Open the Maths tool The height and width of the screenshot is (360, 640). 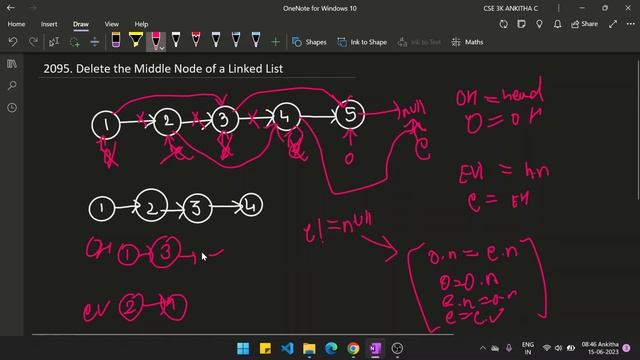[467, 42]
